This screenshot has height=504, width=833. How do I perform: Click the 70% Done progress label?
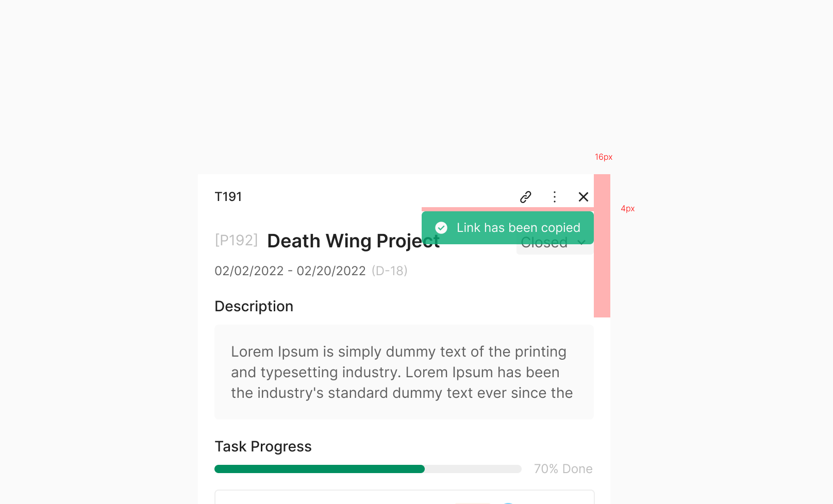(x=563, y=469)
